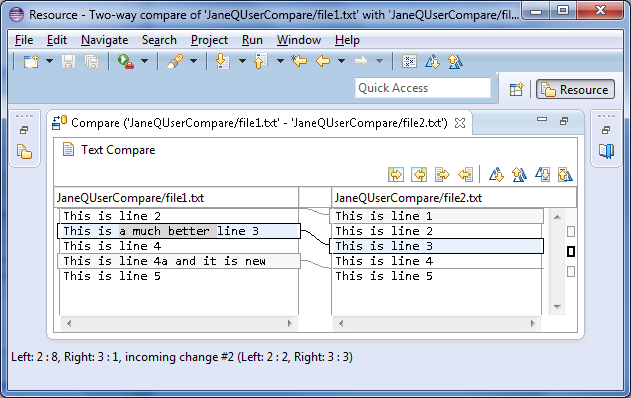Open the right-side Outline fast view icon
The height and width of the screenshot is (398, 631).
[606, 151]
